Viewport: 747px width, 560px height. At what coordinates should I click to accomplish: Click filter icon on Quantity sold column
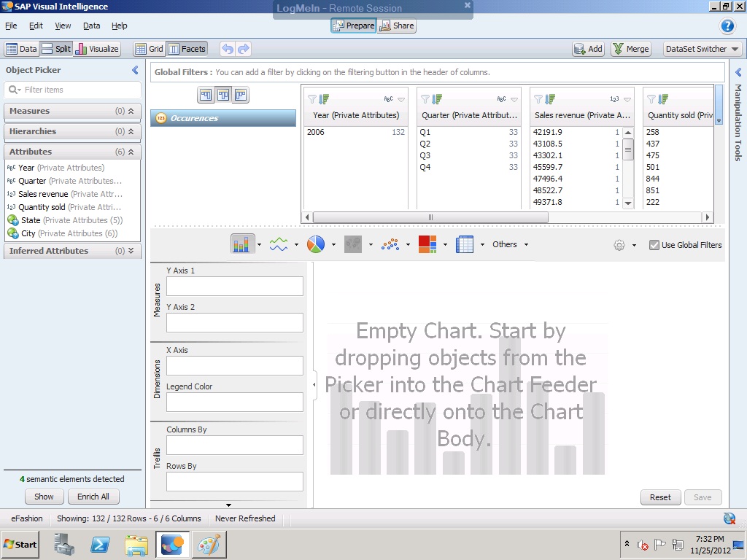[x=651, y=99]
